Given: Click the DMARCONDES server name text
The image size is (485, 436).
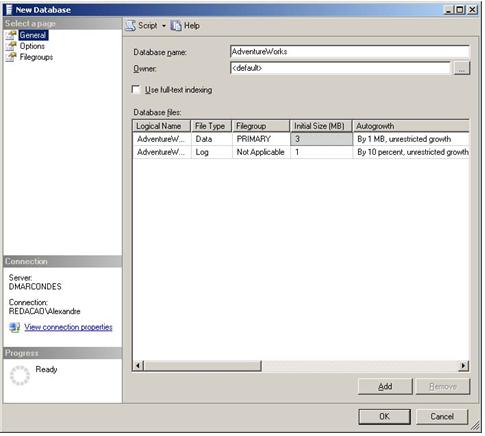Looking at the screenshot, I should (x=35, y=287).
